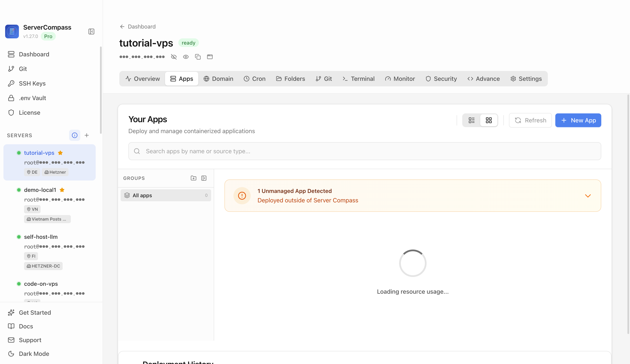This screenshot has height=364, width=630.
Task: Click the VN location tag
Action: 32,209
